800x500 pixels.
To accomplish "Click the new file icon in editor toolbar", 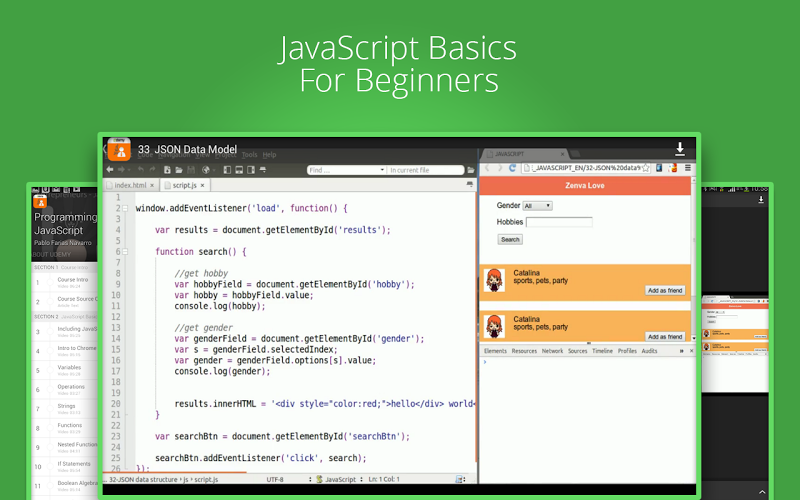I will (167, 170).
